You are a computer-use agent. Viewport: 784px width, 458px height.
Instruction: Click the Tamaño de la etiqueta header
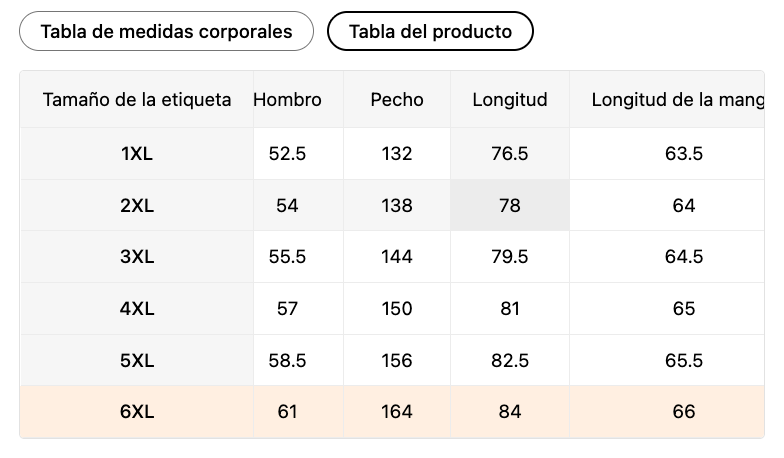click(137, 99)
